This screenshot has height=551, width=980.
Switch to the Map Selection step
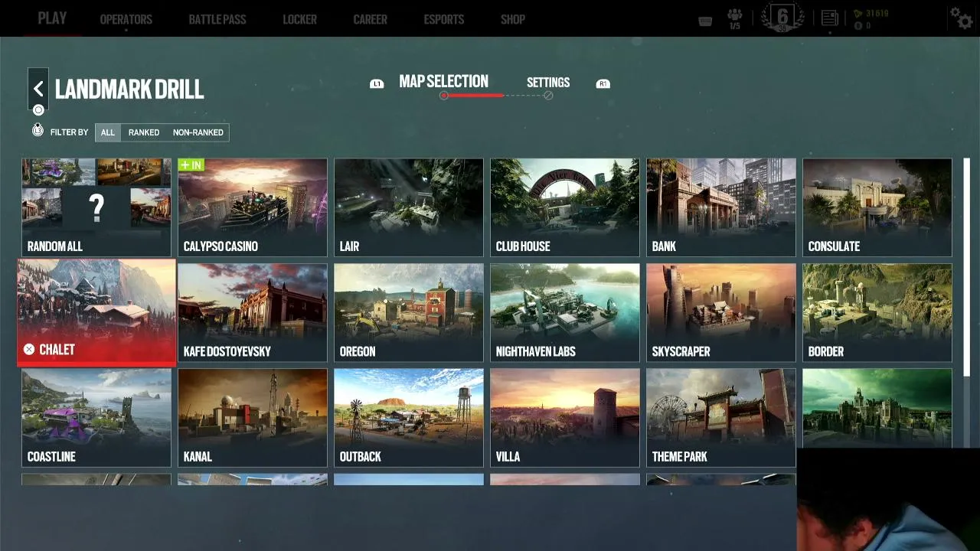[x=443, y=82]
